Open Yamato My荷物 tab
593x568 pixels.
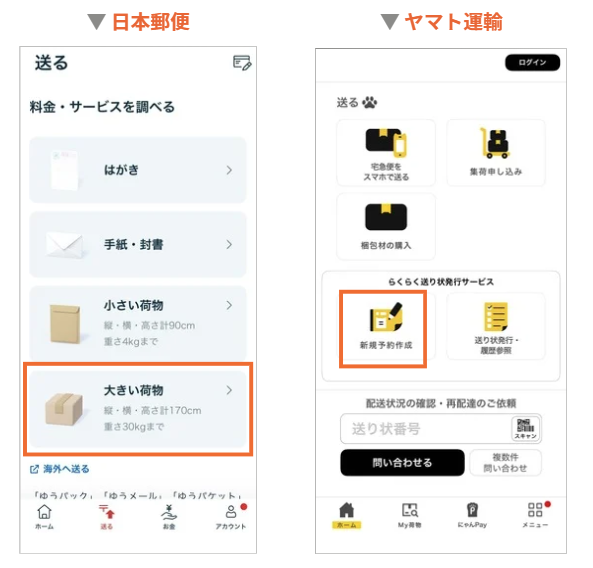pos(410,515)
